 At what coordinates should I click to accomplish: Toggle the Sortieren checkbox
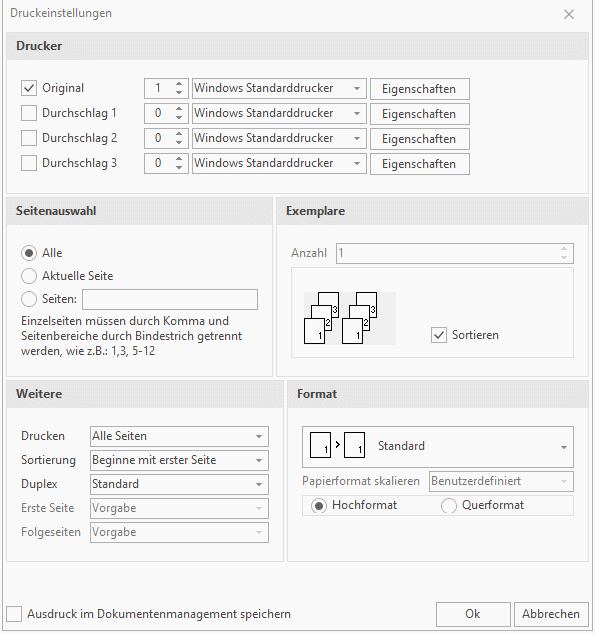click(439, 335)
